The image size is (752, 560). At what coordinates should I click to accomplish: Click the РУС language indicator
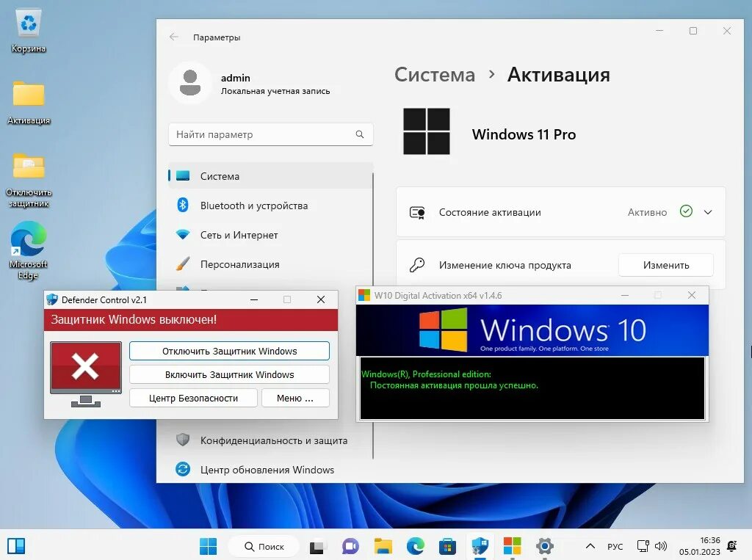click(615, 547)
